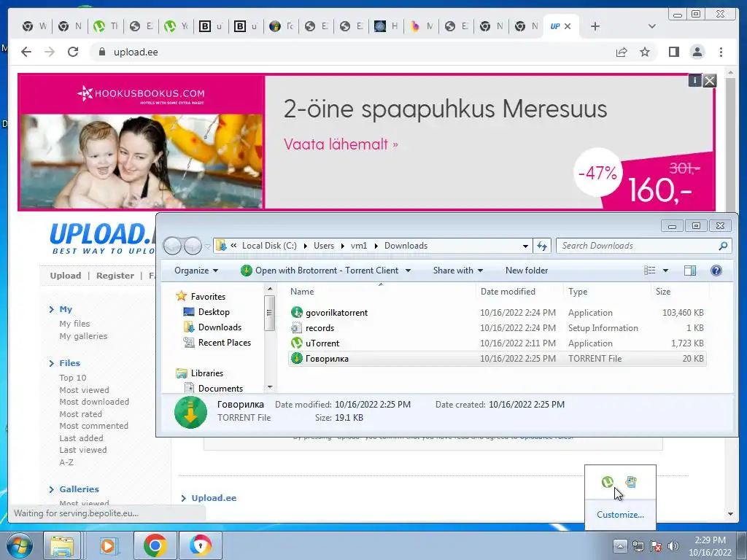Open tab search dropdown arrow
747x560 pixels.
[x=652, y=26]
